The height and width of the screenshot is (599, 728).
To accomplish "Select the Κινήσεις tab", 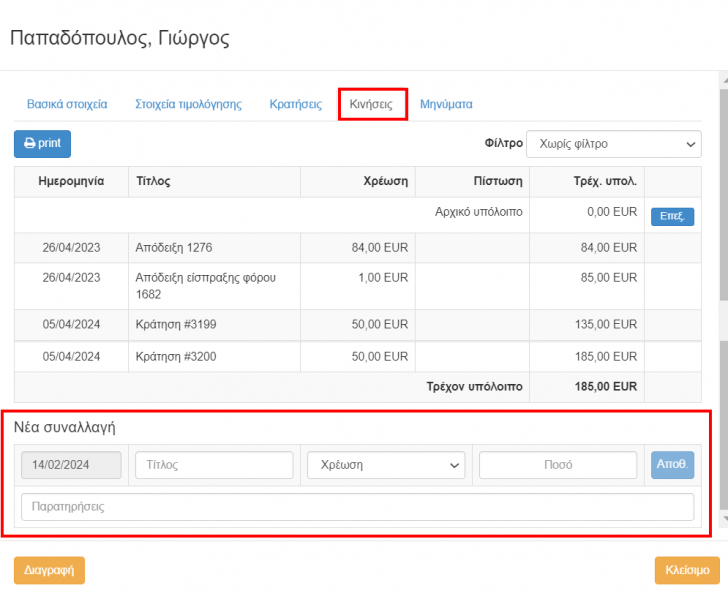I will [372, 104].
